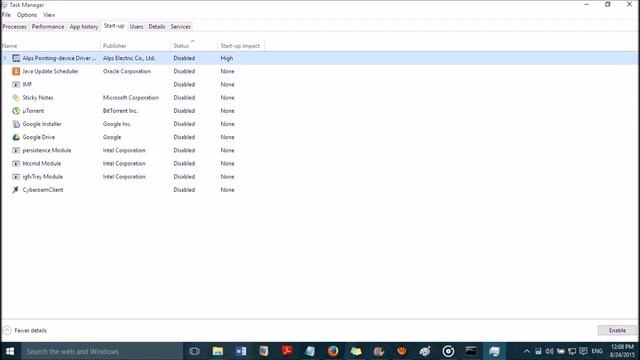This screenshot has height=360, width=640.
Task: Click Microsoft Corporation publisher cell
Action: (x=131, y=98)
